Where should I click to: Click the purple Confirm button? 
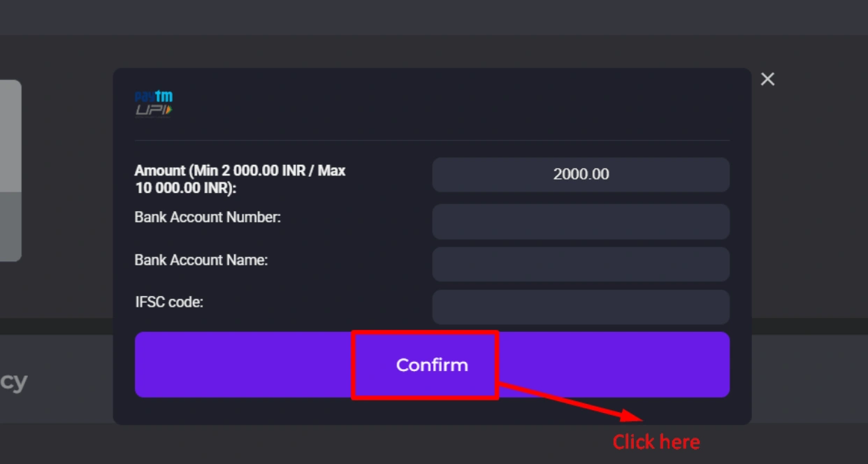pyautogui.click(x=432, y=365)
